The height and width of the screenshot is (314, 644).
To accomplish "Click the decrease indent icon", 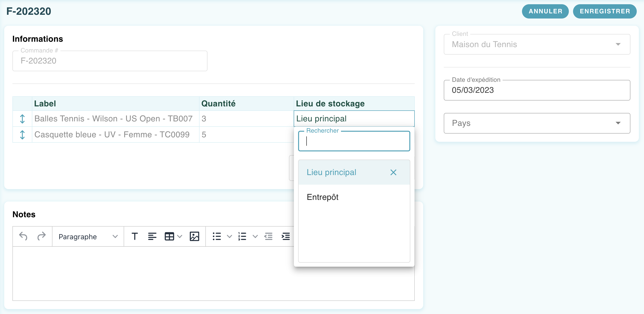I will click(x=268, y=236).
